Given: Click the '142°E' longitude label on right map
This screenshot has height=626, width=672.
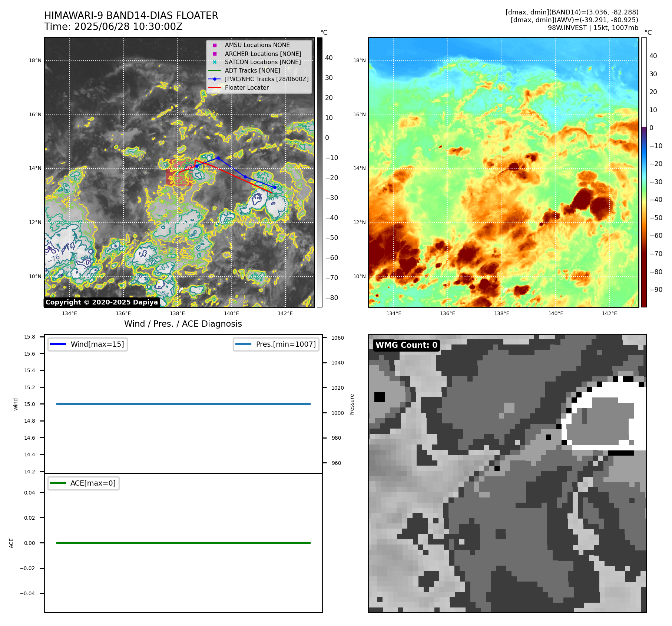Looking at the screenshot, I should [609, 313].
